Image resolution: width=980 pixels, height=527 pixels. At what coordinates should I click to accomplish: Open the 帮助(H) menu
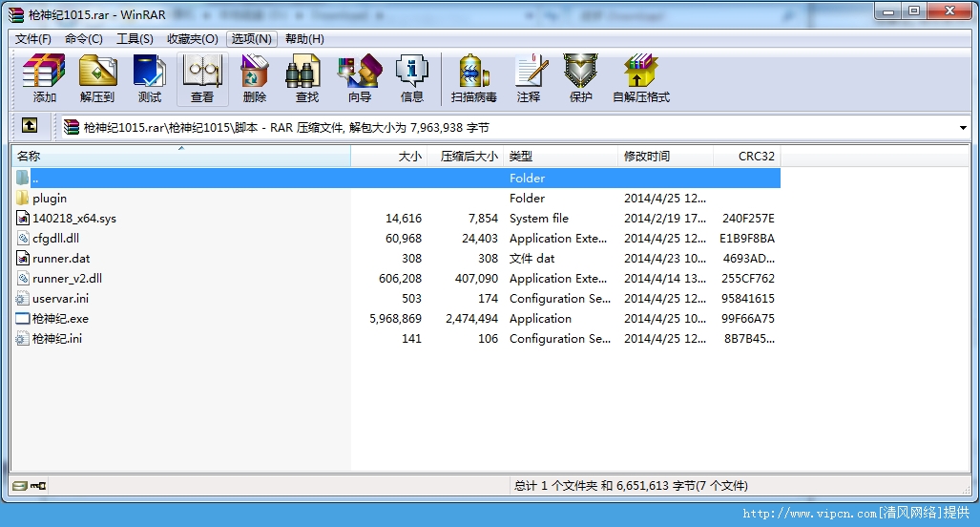(304, 39)
